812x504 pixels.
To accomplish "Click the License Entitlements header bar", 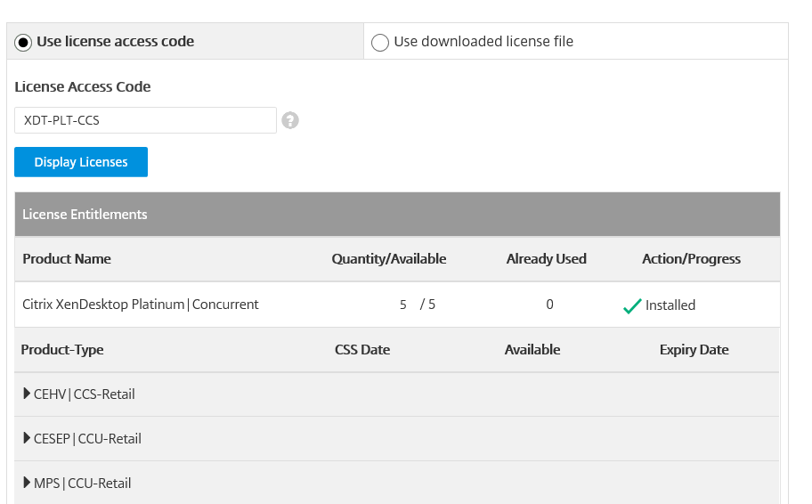I will (397, 215).
